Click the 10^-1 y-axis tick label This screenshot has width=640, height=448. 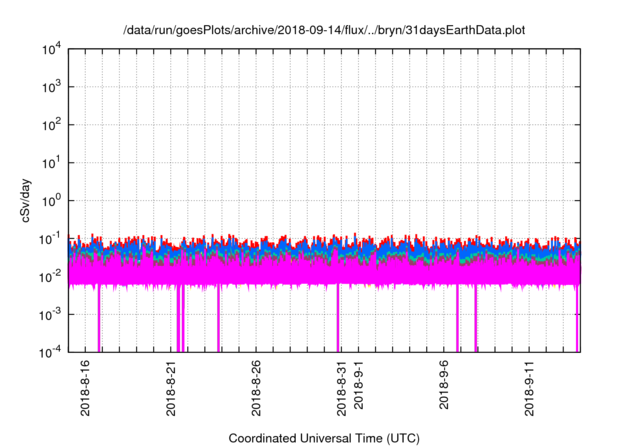[51, 238]
